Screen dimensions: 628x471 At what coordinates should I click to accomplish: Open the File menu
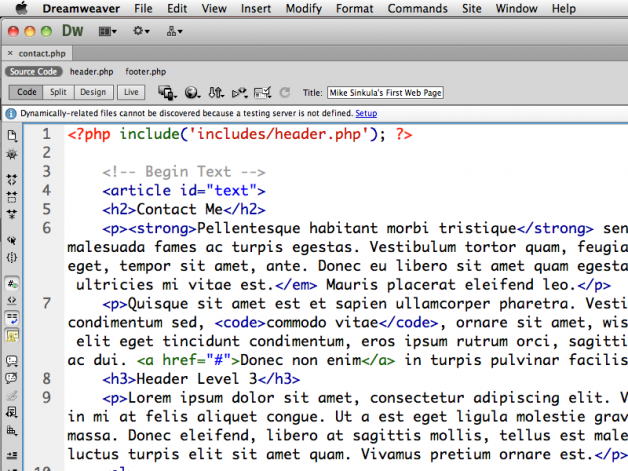coord(143,8)
